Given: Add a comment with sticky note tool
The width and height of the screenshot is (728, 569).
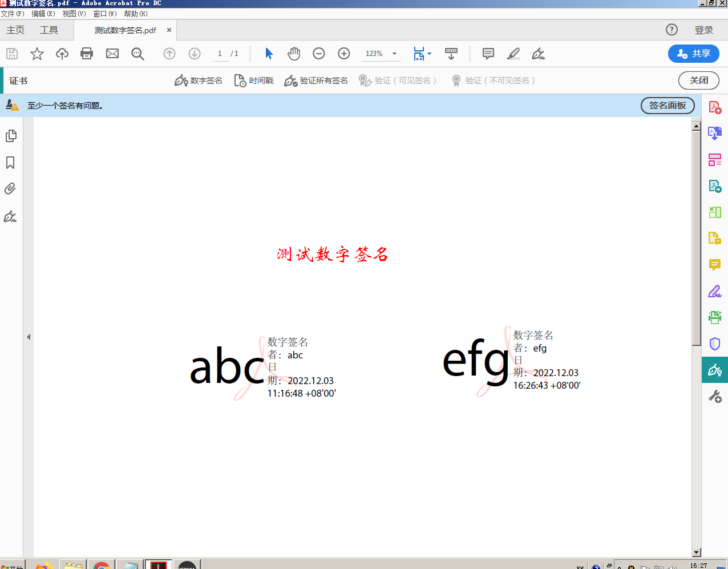Looking at the screenshot, I should [488, 54].
